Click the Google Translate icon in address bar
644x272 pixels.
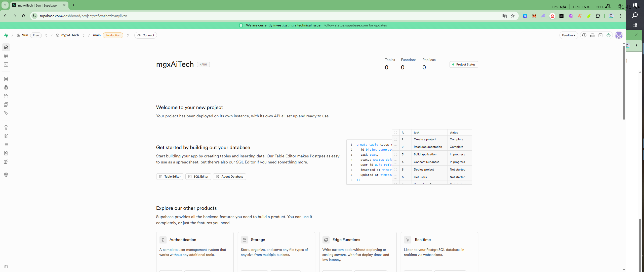[504, 16]
